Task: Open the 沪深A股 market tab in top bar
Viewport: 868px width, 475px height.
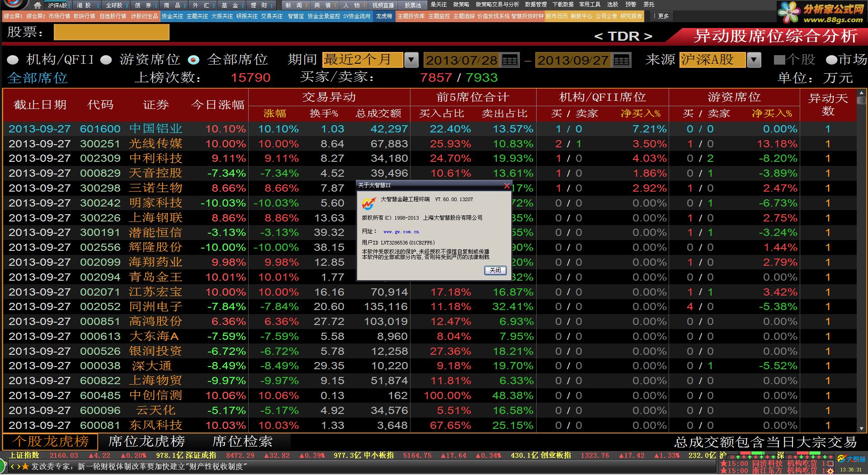Action: click(57, 5)
